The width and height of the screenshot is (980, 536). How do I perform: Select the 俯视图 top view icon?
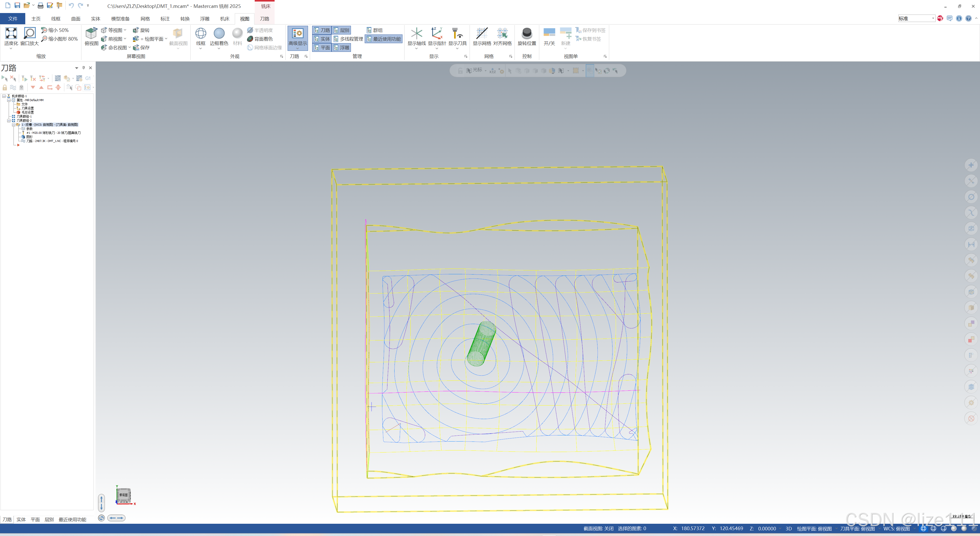coord(91,33)
